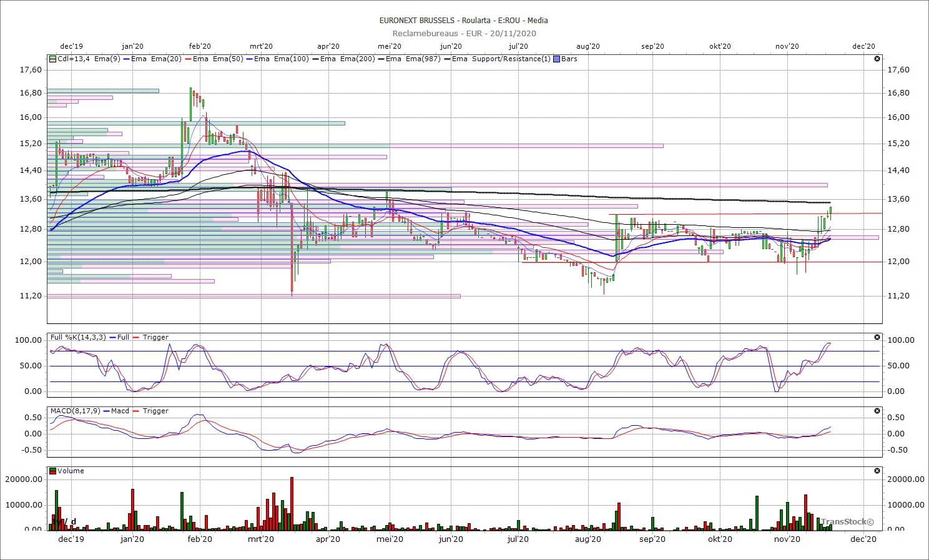The image size is (929, 560).
Task: Select the Ema(200) legend entry
Action: coord(358,59)
